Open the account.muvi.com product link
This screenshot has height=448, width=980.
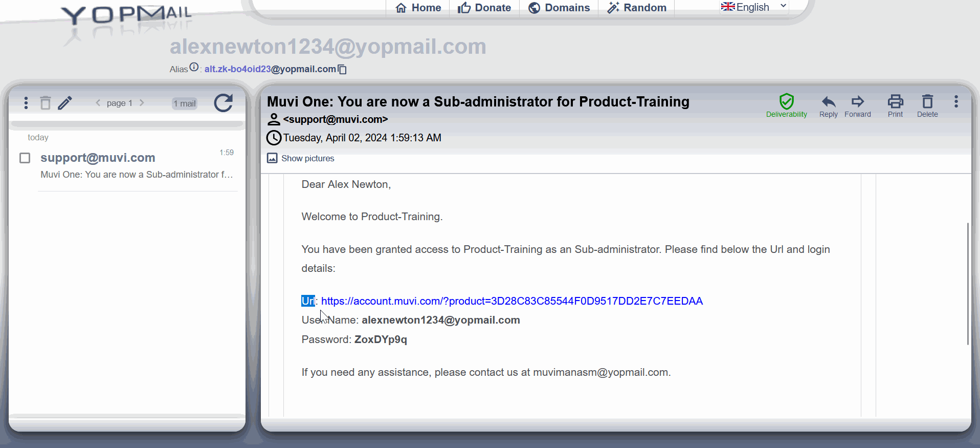512,301
